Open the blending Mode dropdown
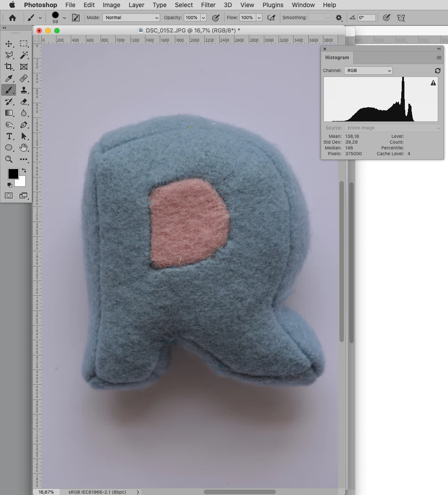 click(x=131, y=18)
